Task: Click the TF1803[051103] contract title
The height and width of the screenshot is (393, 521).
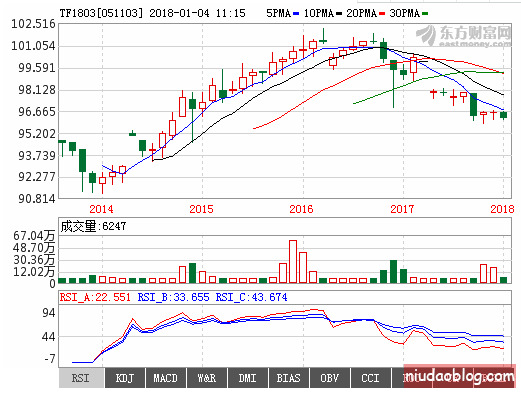Action: tap(101, 13)
